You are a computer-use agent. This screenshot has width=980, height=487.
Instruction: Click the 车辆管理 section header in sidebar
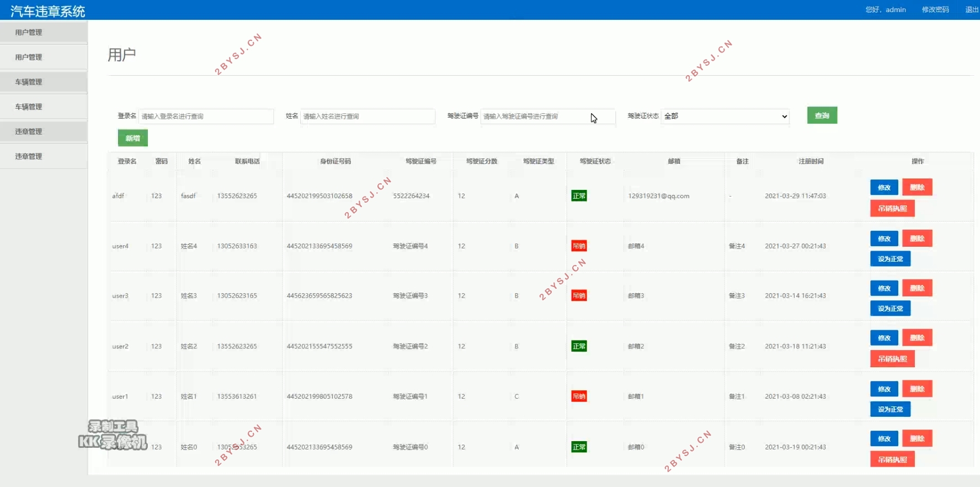tap(44, 82)
